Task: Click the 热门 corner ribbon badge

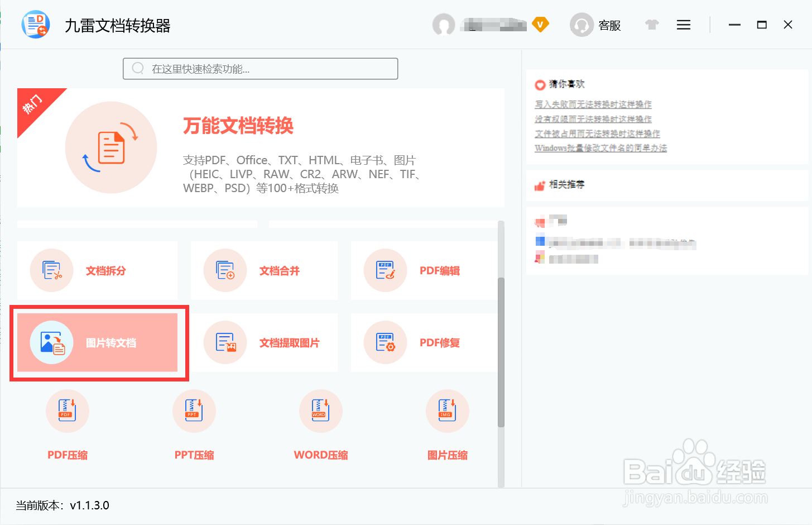Action: pos(33,104)
